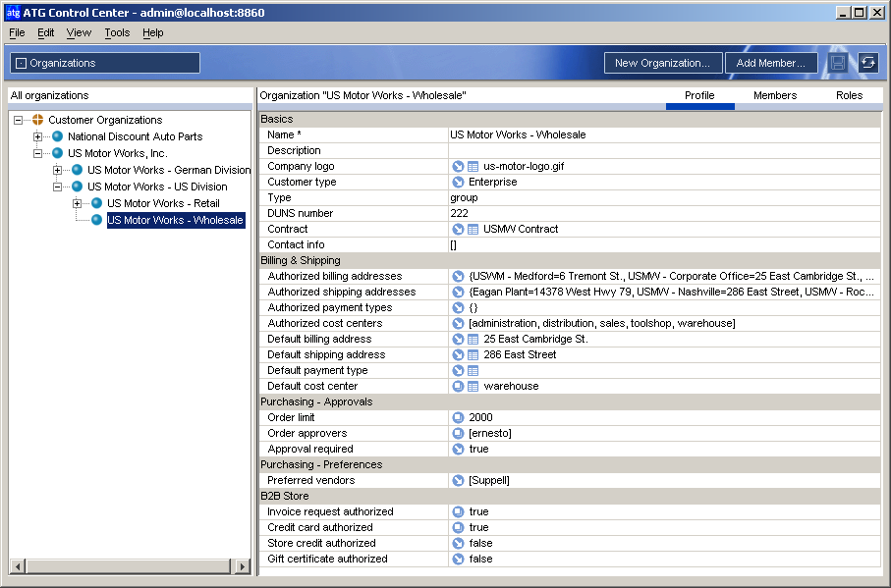This screenshot has height=588, width=891.
Task: Select US Motor Works - German Division
Action: click(x=169, y=170)
